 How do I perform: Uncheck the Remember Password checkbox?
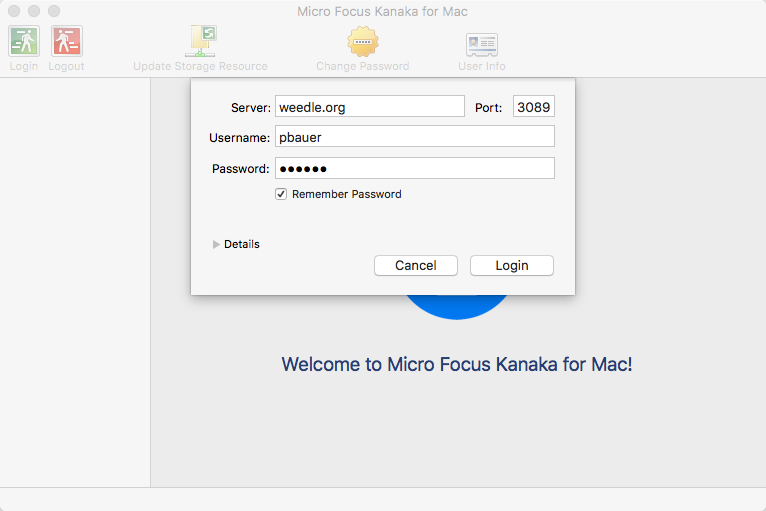281,194
